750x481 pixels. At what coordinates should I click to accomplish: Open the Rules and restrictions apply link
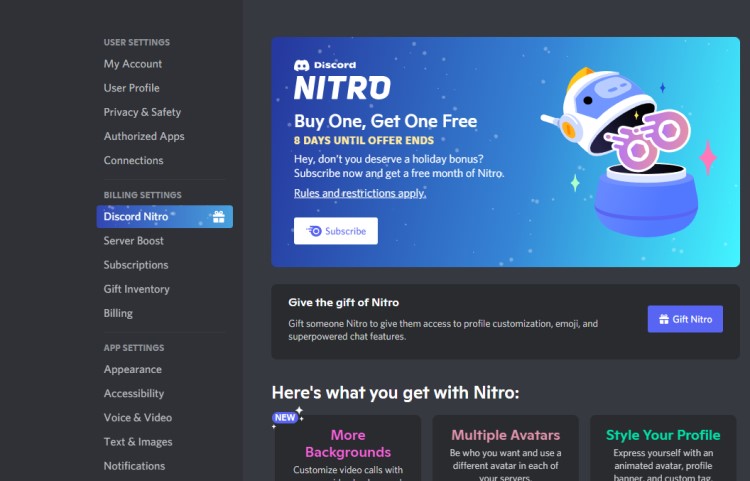point(359,193)
